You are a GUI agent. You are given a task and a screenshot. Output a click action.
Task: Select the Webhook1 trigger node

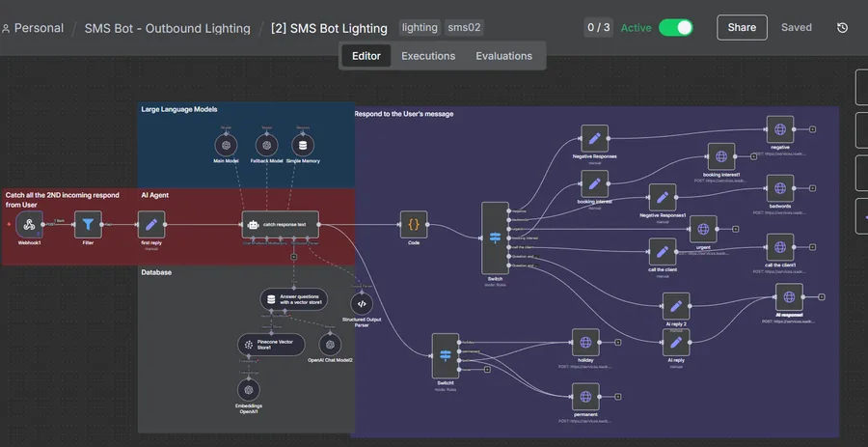tap(29, 225)
